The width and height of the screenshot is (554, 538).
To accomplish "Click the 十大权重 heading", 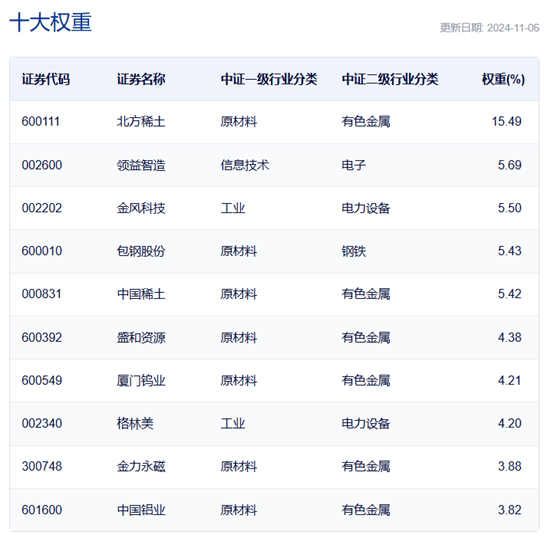I will [x=51, y=23].
